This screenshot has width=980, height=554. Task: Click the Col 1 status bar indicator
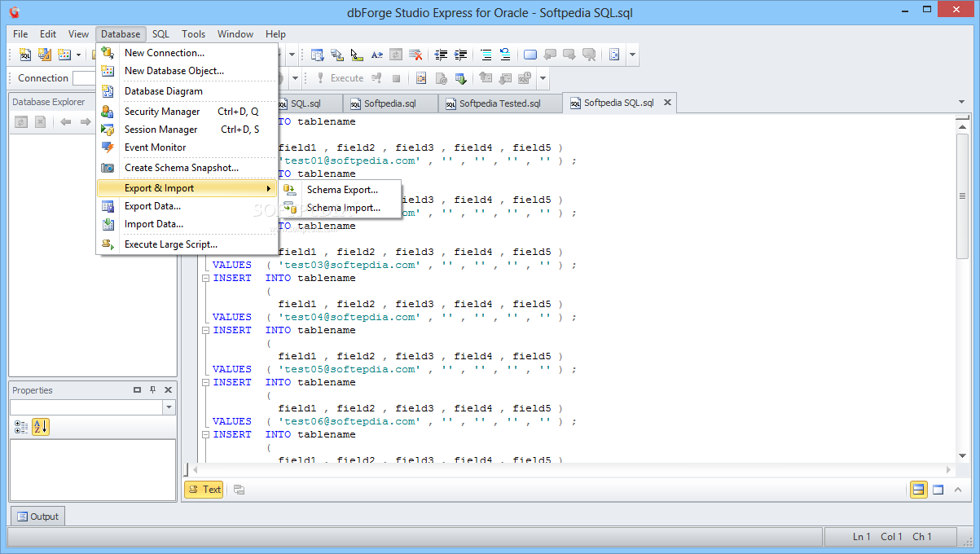tap(892, 537)
